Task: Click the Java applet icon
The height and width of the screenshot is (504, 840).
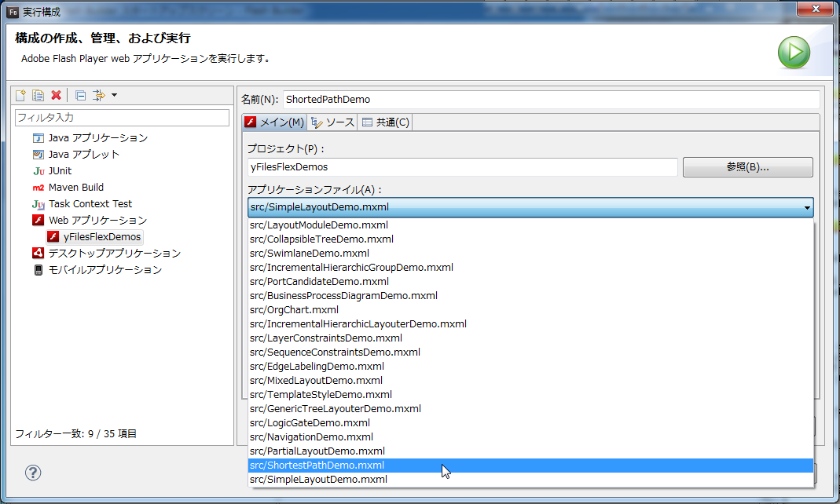Action: pyautogui.click(x=38, y=155)
